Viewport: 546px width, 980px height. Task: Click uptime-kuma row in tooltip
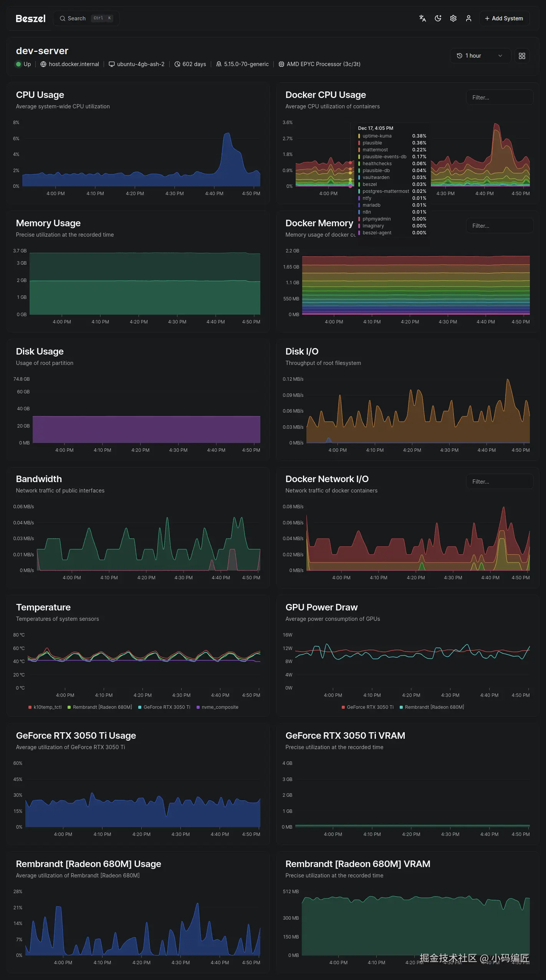pos(392,136)
